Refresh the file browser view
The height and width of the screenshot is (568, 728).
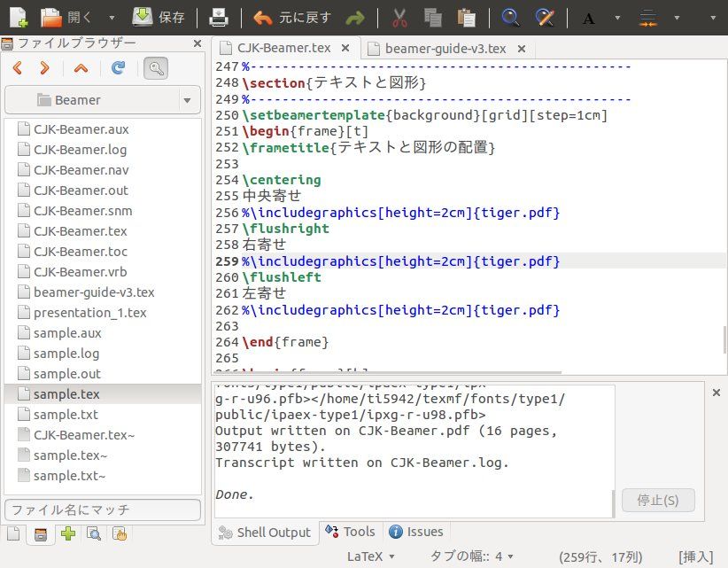pyautogui.click(x=118, y=68)
